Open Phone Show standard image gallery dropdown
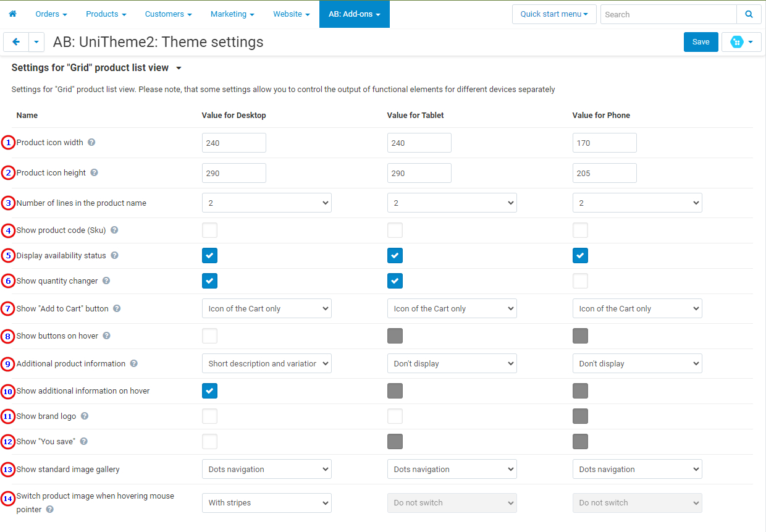 click(637, 469)
